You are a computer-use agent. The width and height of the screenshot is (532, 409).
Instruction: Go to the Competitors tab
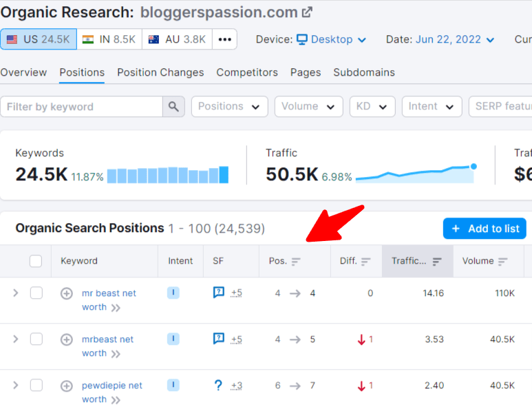point(247,72)
